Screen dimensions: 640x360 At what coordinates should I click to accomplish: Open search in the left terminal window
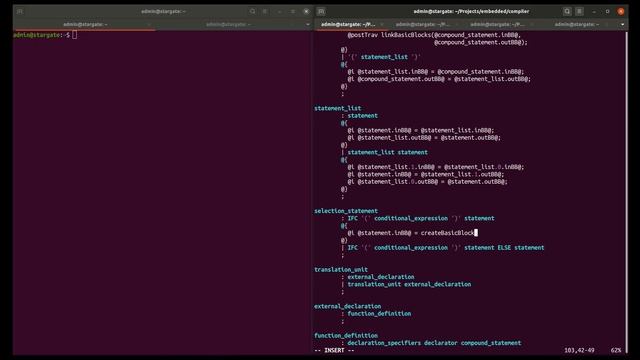tap(253, 11)
